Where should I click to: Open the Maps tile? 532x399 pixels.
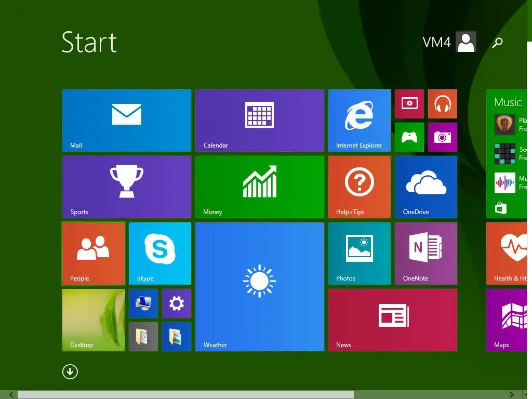(507, 320)
